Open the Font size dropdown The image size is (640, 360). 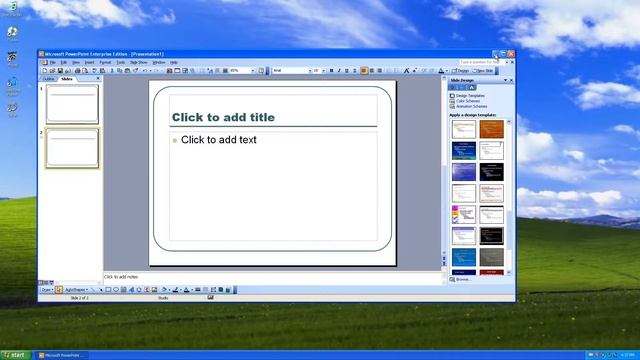point(324,71)
